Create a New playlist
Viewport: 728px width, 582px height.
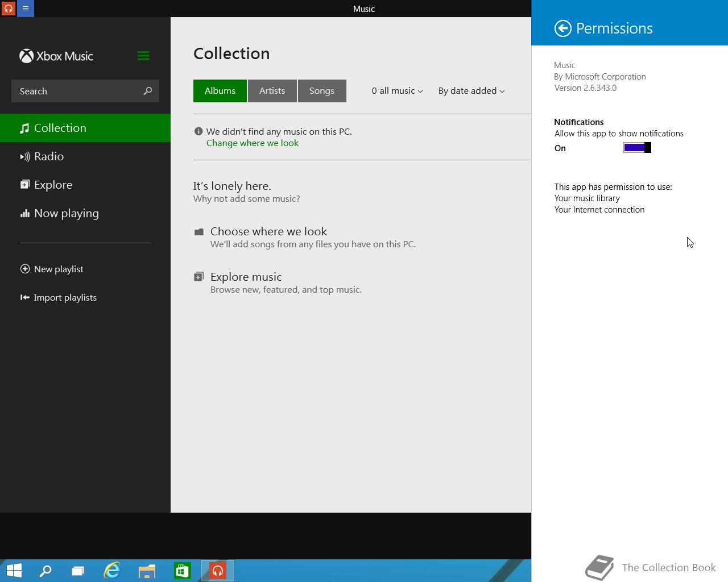click(52, 269)
